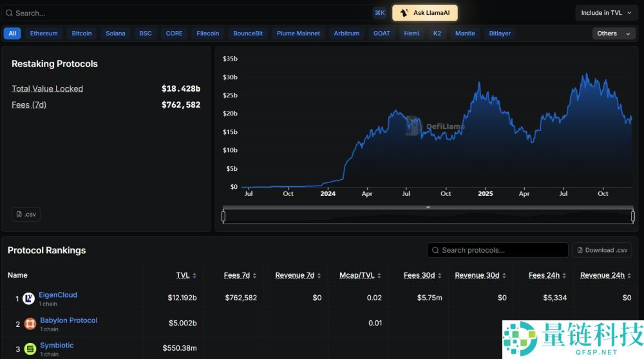This screenshot has width=644, height=359.
Task: Sort by Fees 7d column arrows
Action: point(254,276)
